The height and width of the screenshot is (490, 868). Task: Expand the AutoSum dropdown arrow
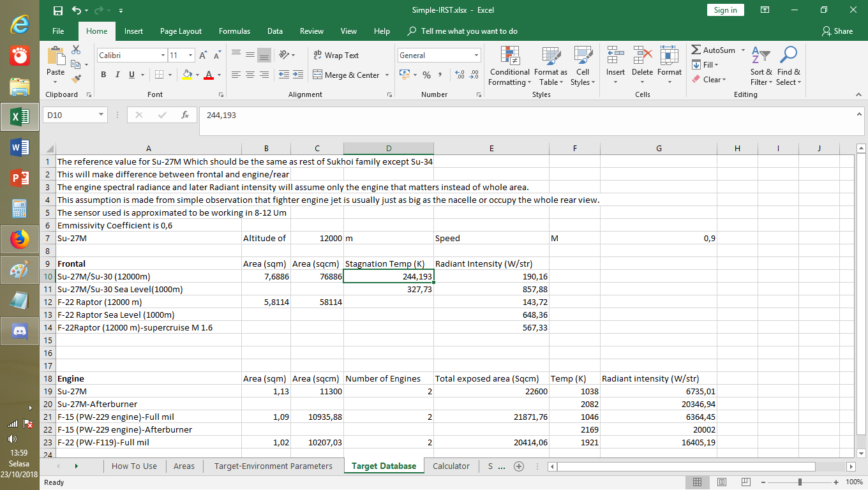[x=743, y=50]
